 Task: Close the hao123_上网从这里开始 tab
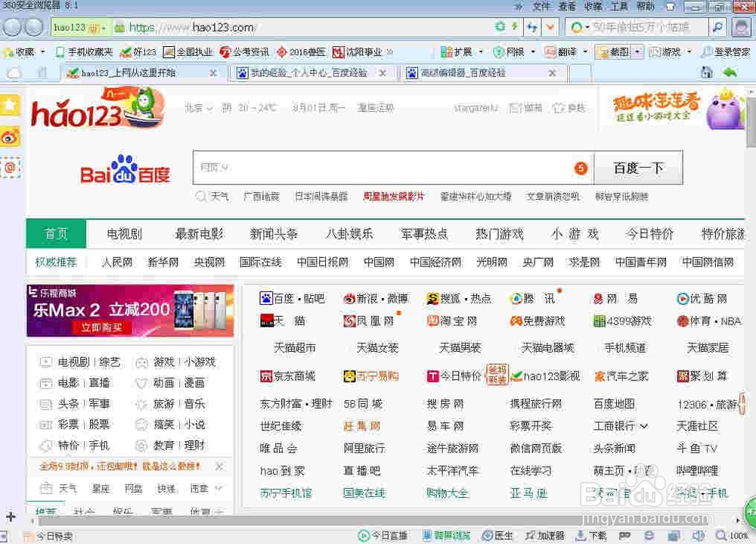(212, 73)
